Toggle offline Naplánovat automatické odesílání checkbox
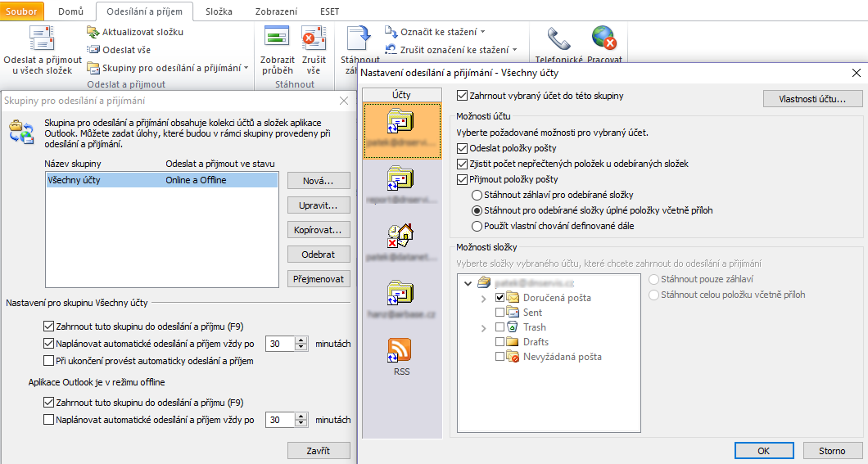 point(48,420)
